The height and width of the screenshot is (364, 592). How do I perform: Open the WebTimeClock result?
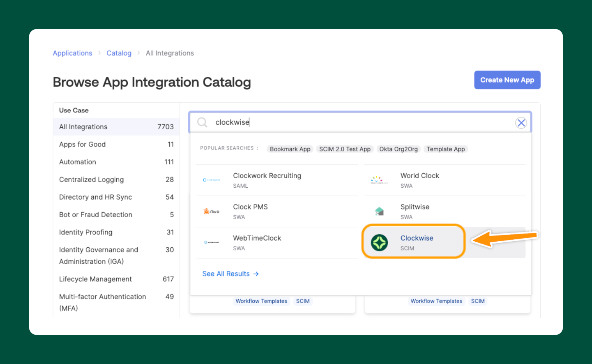tap(277, 243)
